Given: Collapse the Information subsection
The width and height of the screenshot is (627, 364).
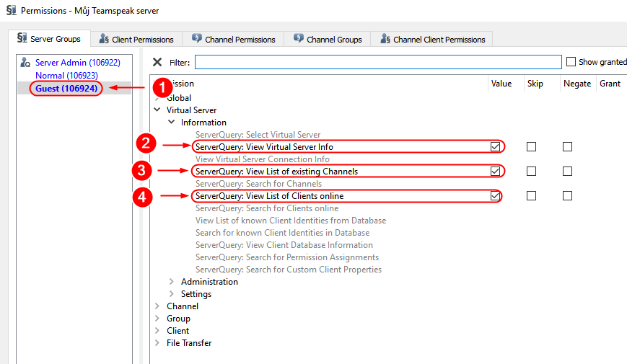Looking at the screenshot, I should tap(171, 122).
